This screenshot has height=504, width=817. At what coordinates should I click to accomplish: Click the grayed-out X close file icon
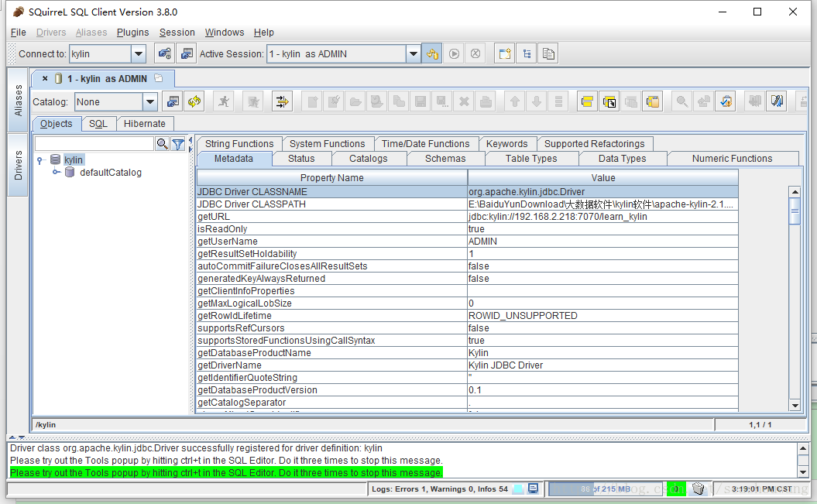coord(464,101)
